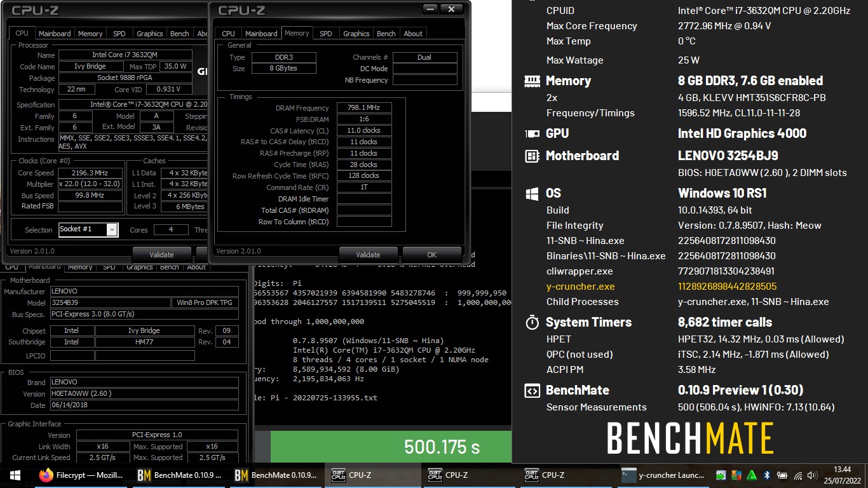This screenshot has width=868, height=488.
Task: Switch to y-cruncher Launcher in taskbar
Action: tap(663, 475)
